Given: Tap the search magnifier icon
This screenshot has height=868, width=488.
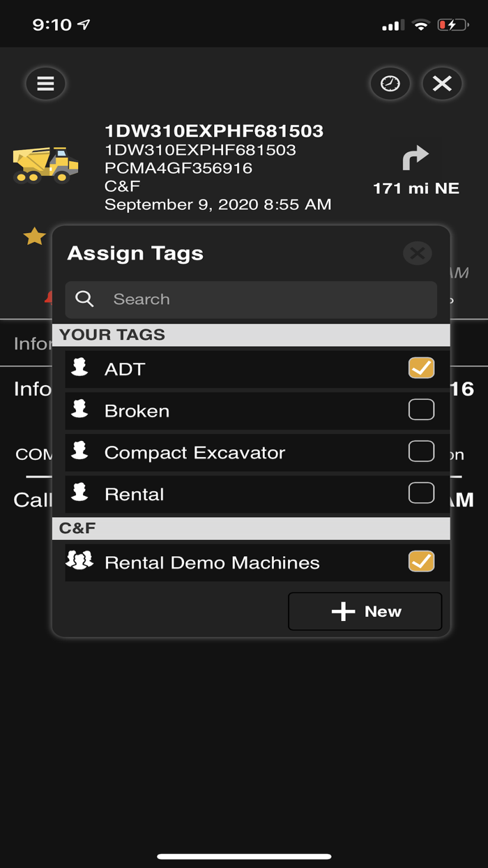Looking at the screenshot, I should (x=84, y=299).
